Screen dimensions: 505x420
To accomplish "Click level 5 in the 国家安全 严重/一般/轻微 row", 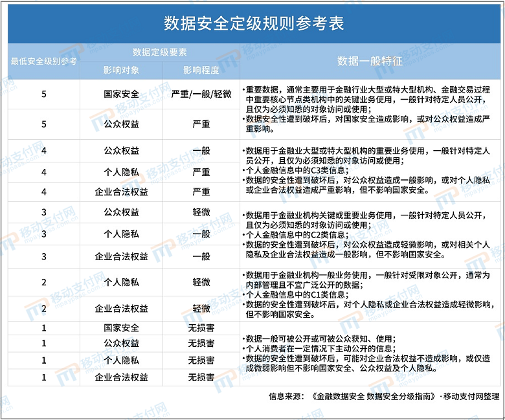I will (x=44, y=94).
